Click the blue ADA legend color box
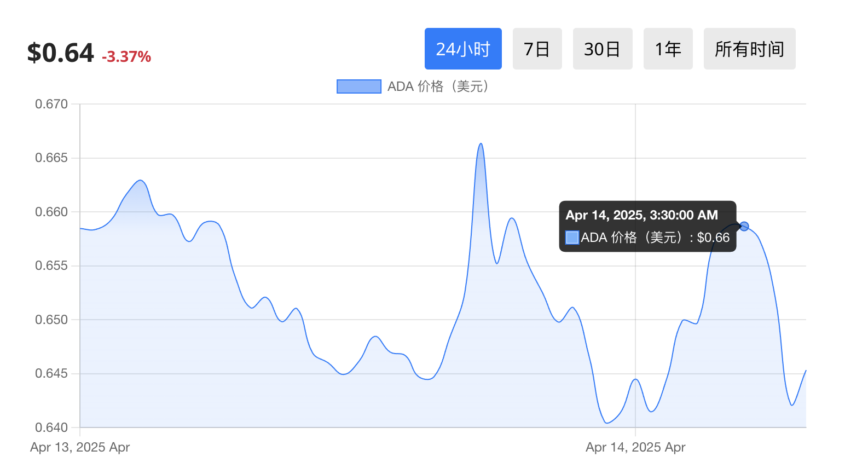 (x=358, y=86)
